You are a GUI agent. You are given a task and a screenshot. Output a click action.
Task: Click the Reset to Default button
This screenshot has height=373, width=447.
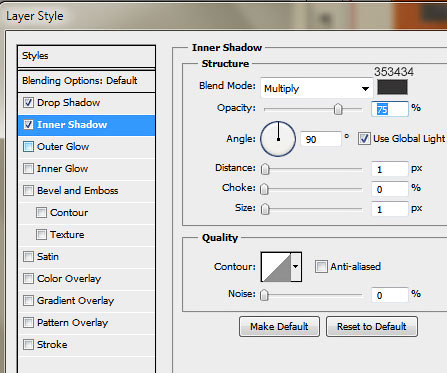pyautogui.click(x=372, y=326)
